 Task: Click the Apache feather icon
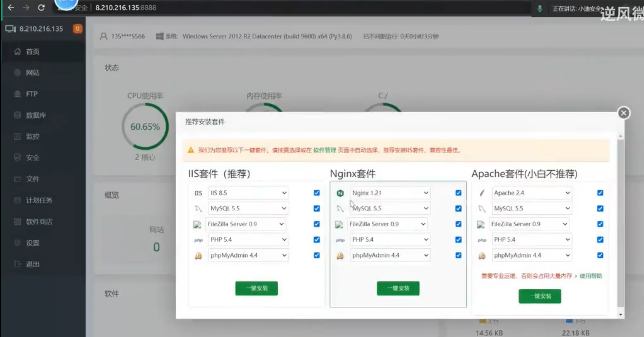click(482, 193)
